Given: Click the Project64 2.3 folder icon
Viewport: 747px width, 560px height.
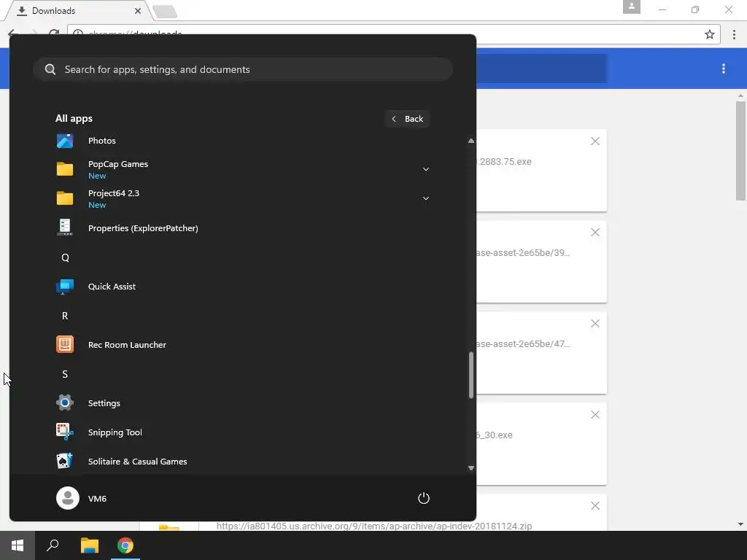Looking at the screenshot, I should tap(65, 198).
